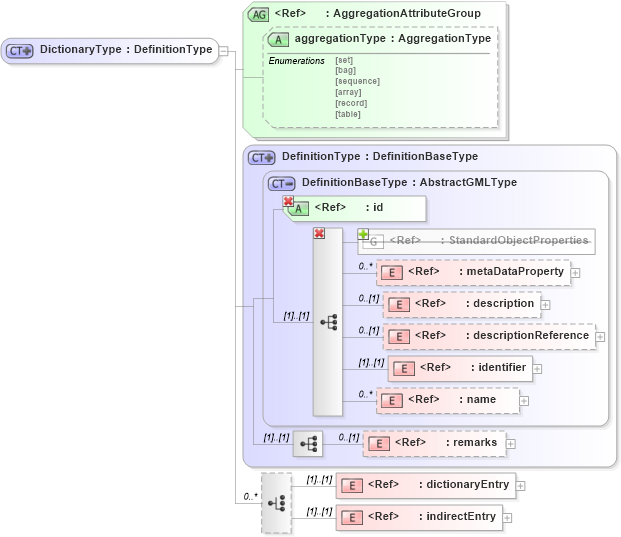The height and width of the screenshot is (537, 621).
Task: Click the choice compositor before dictionaryEntry
Action: [x=276, y=503]
